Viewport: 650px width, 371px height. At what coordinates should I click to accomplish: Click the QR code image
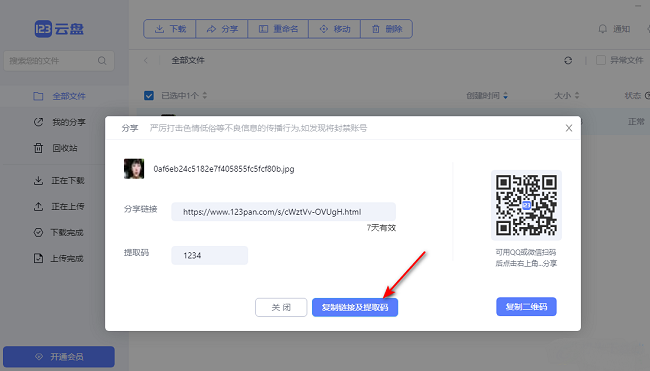pyautogui.click(x=526, y=205)
